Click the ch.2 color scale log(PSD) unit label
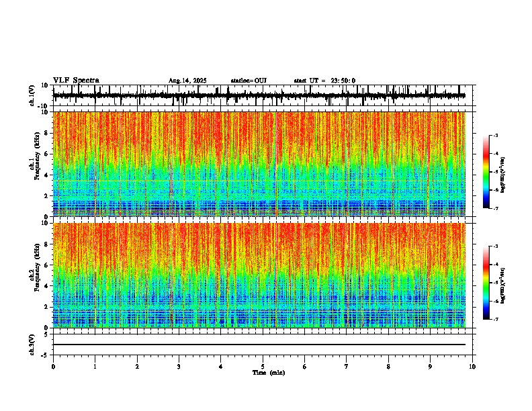Viewport: 532px width, 411px height. tap(502, 285)
